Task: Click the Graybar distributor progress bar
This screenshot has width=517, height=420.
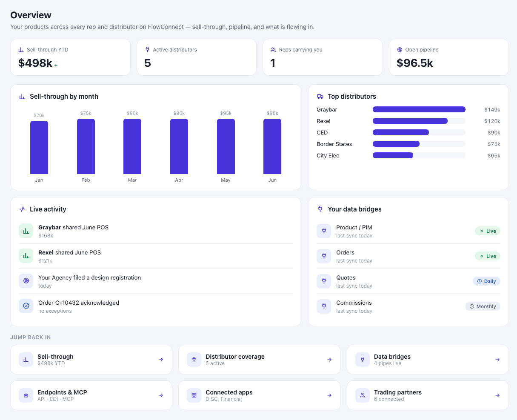Action: pos(419,109)
